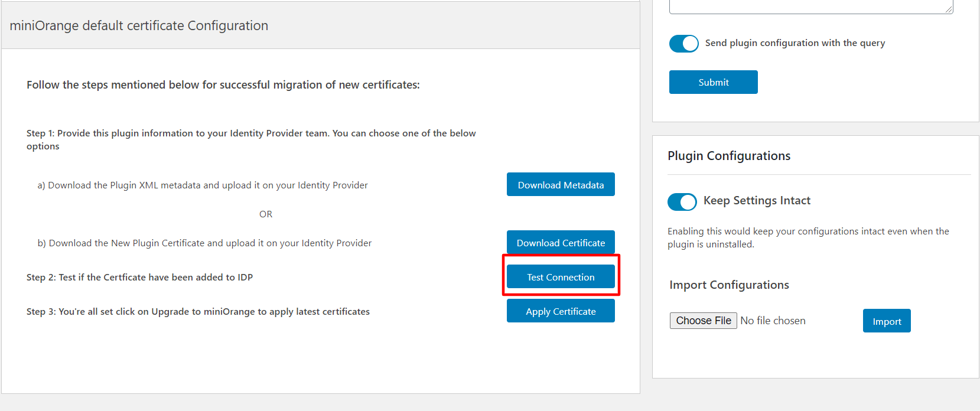Focus the query text area

tap(809, 6)
